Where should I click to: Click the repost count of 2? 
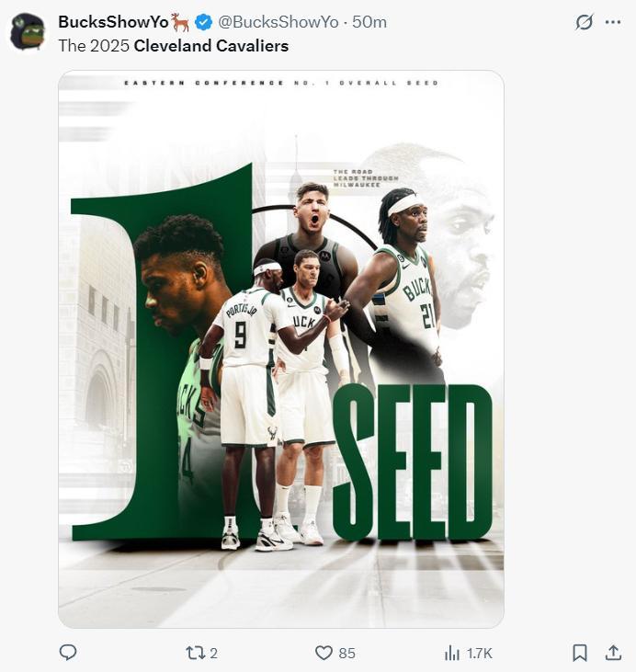(214, 654)
